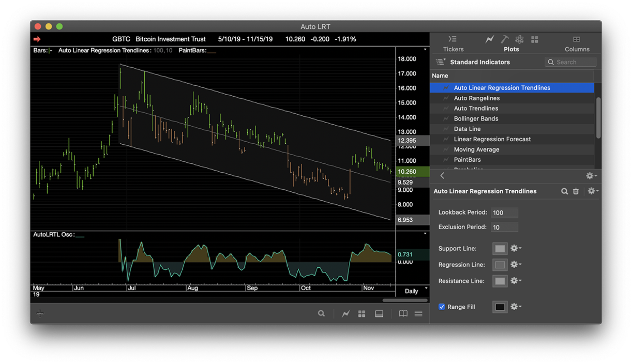Open the list view icon at bottom right
Viewport: 632px width, 364px height.
point(418,314)
